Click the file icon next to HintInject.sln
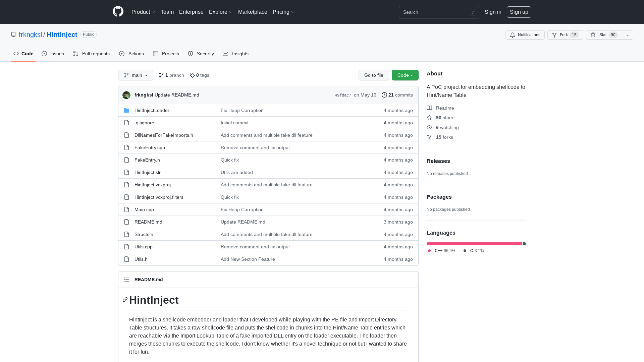644x362 pixels. [126, 172]
